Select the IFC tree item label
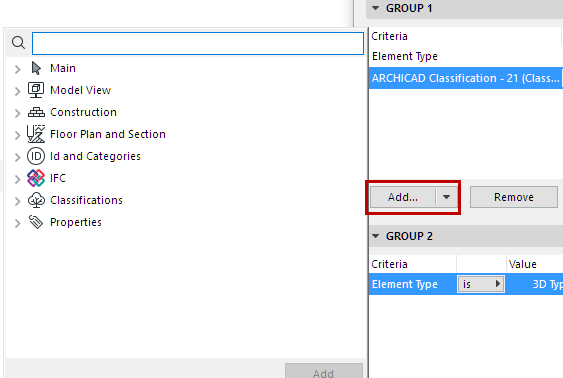563x378 pixels. click(x=58, y=178)
